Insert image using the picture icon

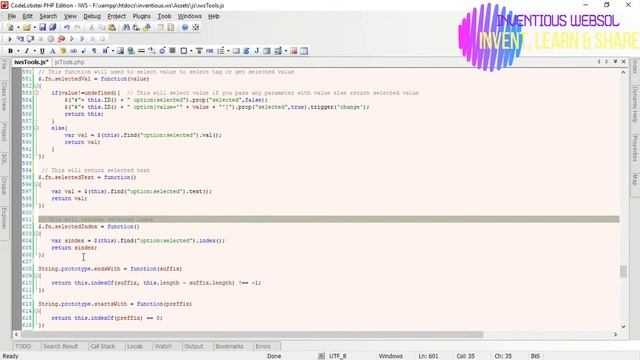tap(120, 51)
